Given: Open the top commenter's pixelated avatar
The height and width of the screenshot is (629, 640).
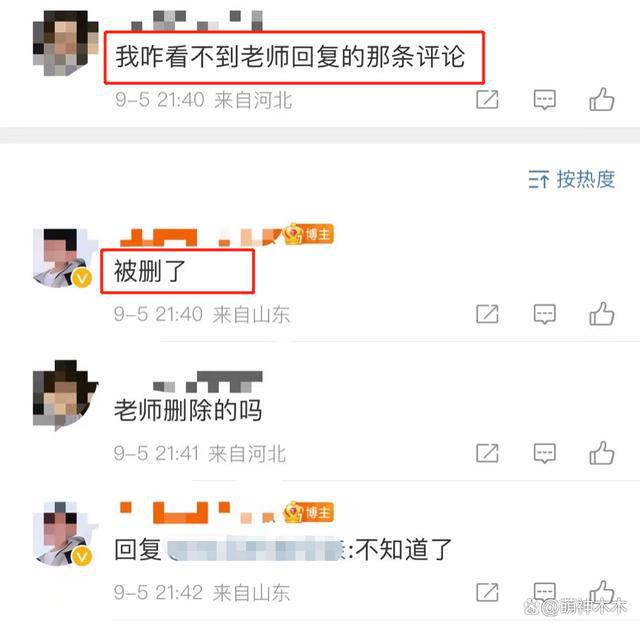Looking at the screenshot, I should 65,43.
